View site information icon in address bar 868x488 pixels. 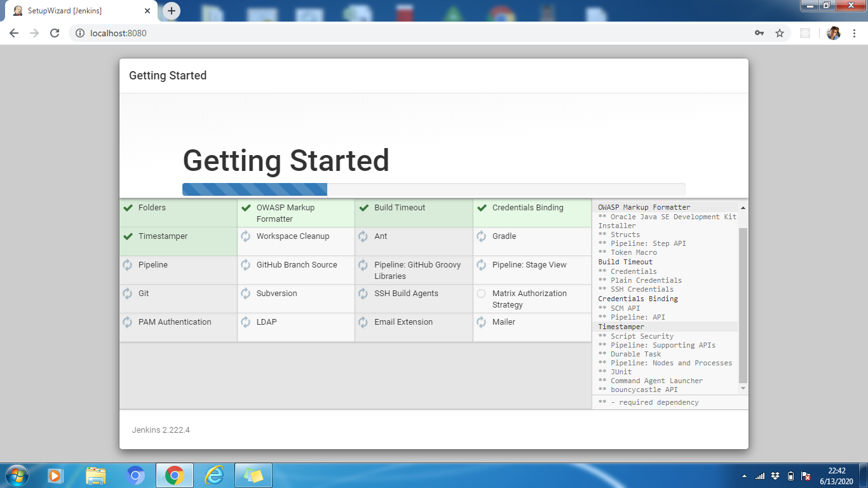coord(80,33)
